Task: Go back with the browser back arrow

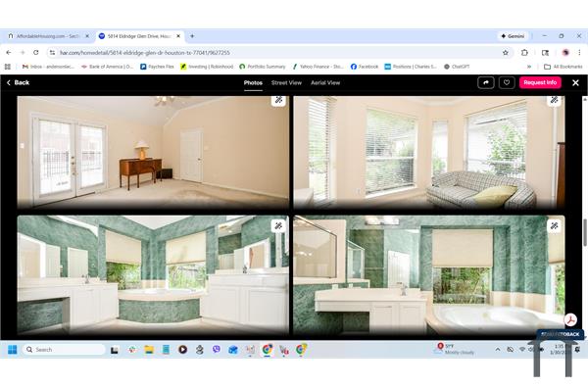Action: tap(9, 53)
